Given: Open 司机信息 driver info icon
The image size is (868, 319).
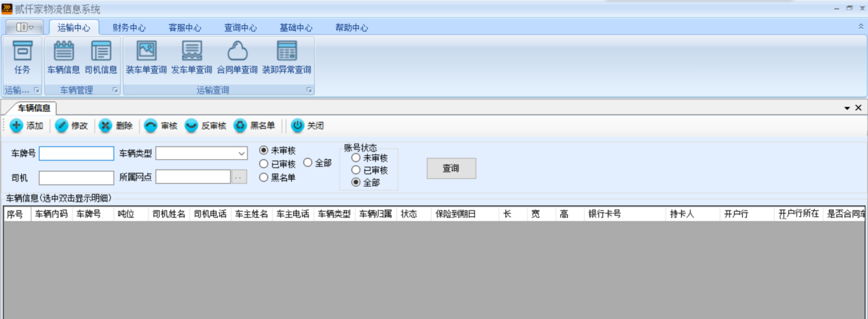Looking at the screenshot, I should 101,58.
